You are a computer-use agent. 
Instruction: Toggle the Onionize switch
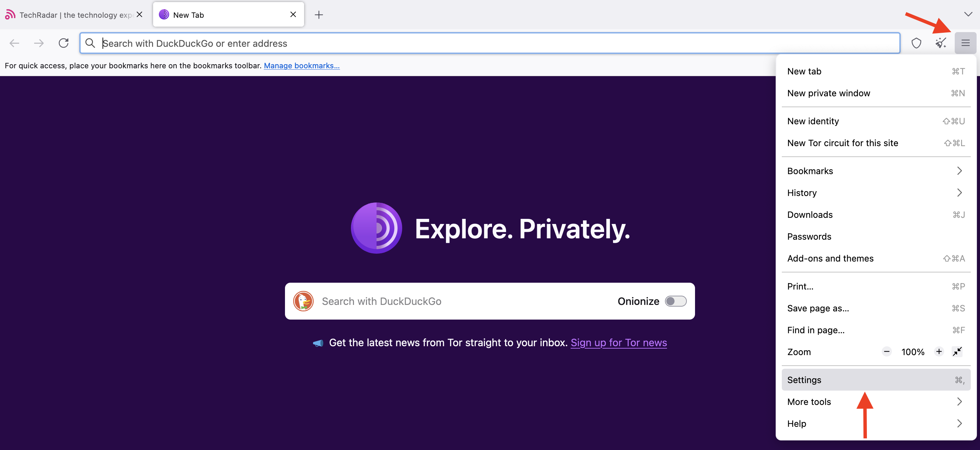[676, 301]
